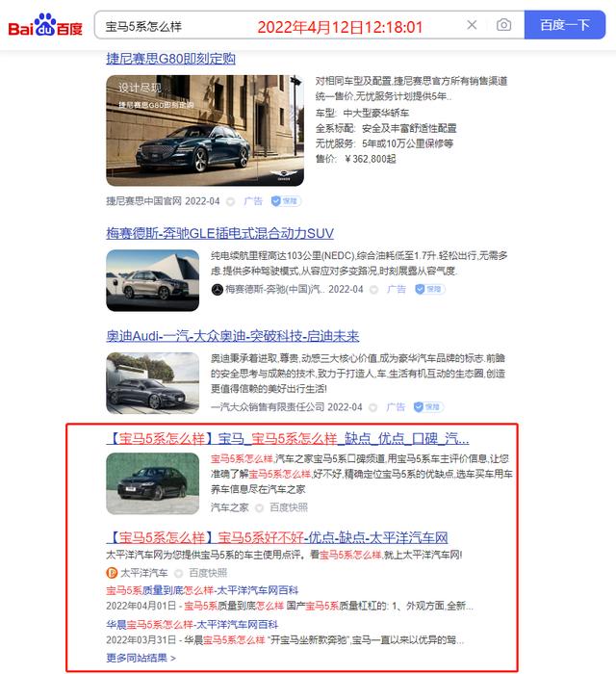The height and width of the screenshot is (674, 616).
Task: Open 宝马5系质量到底怎么样-太平洋汽车网百科 link
Action: click(202, 590)
